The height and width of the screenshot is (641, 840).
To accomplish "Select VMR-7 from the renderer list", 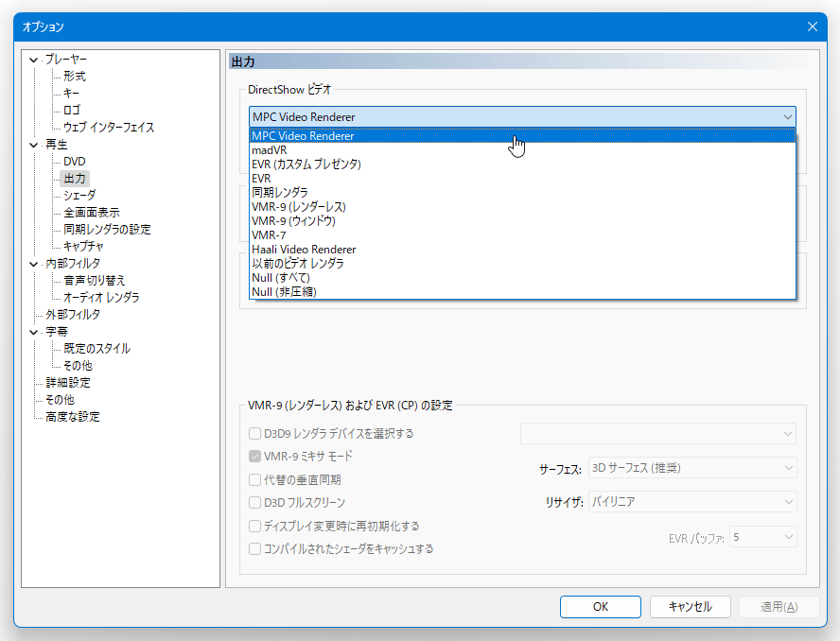I will pos(522,235).
